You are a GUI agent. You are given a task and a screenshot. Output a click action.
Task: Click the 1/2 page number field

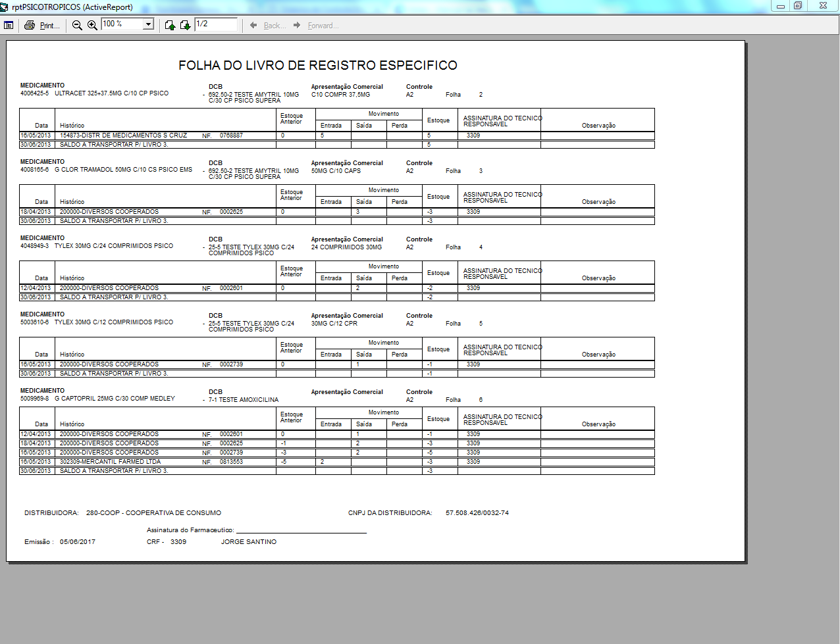[216, 24]
